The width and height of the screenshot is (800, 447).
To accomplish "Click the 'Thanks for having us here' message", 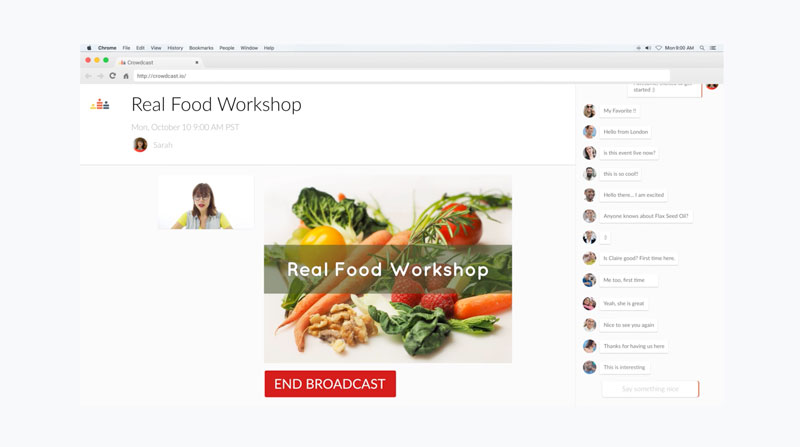I will click(x=634, y=346).
